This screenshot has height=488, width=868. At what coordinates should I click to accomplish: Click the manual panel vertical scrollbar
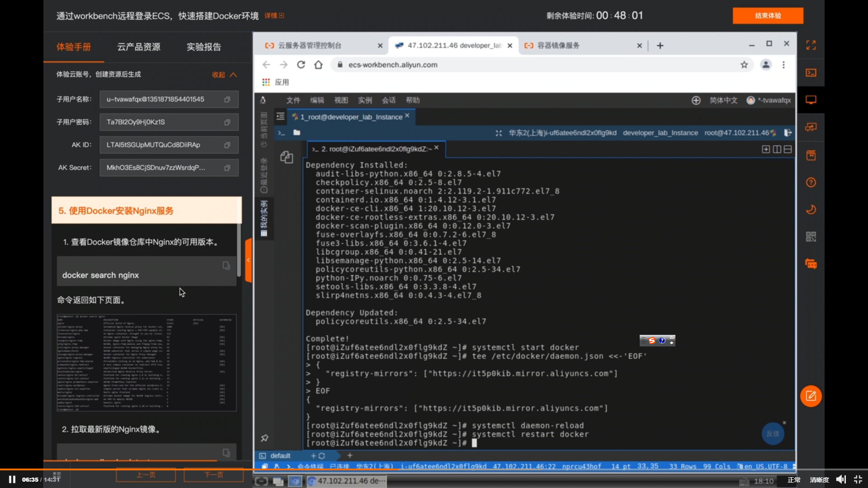239,250
